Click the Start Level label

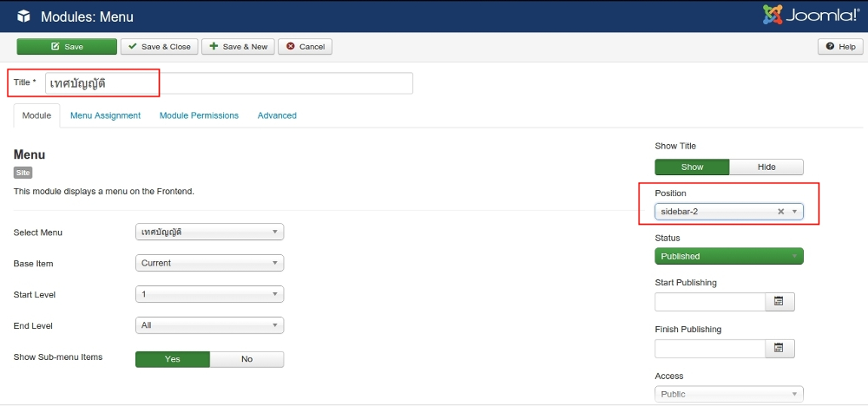(x=35, y=295)
